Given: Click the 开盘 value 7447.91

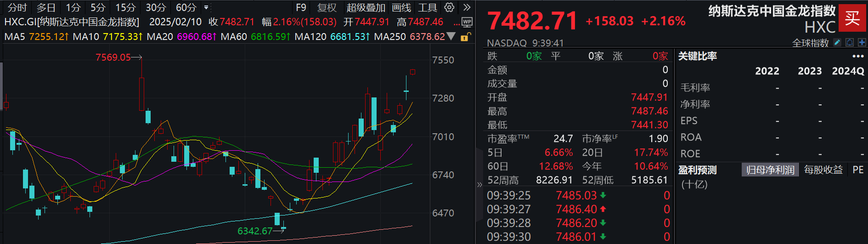Looking at the screenshot, I should (x=649, y=97).
